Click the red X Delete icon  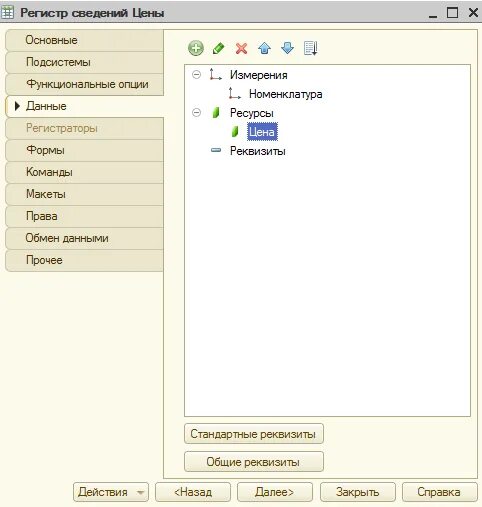pyautogui.click(x=241, y=48)
